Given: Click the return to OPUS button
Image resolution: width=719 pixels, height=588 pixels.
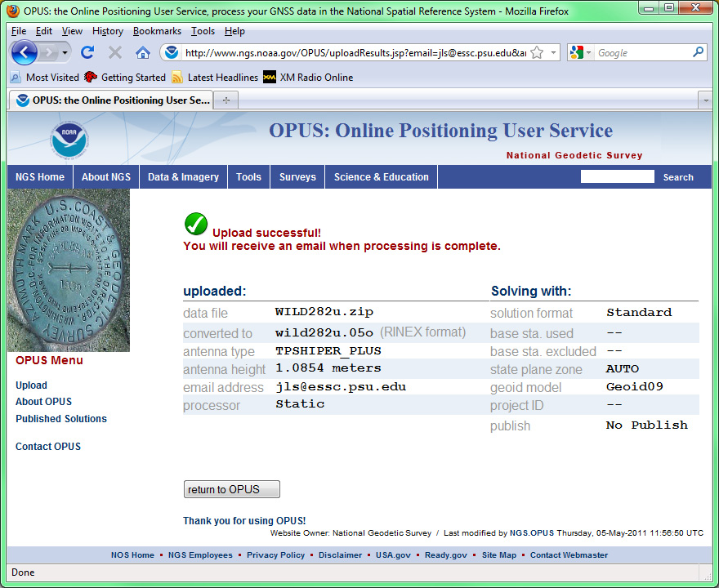Looking at the screenshot, I should [x=231, y=489].
